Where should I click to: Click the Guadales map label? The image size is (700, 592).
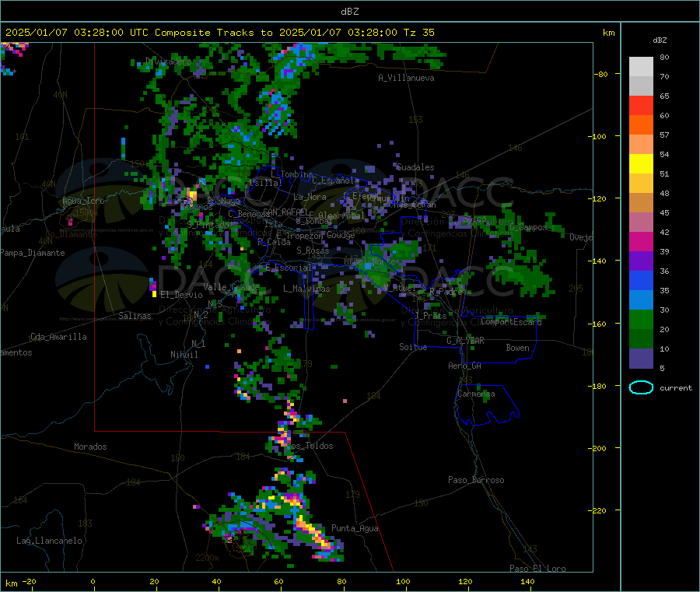click(415, 167)
